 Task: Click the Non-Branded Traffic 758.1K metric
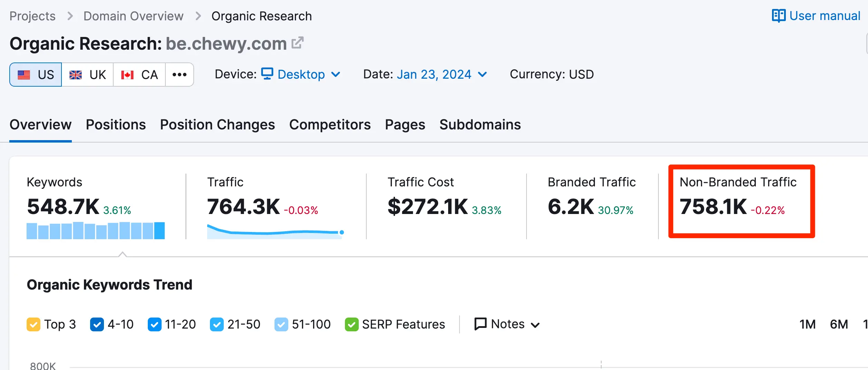coord(713,207)
